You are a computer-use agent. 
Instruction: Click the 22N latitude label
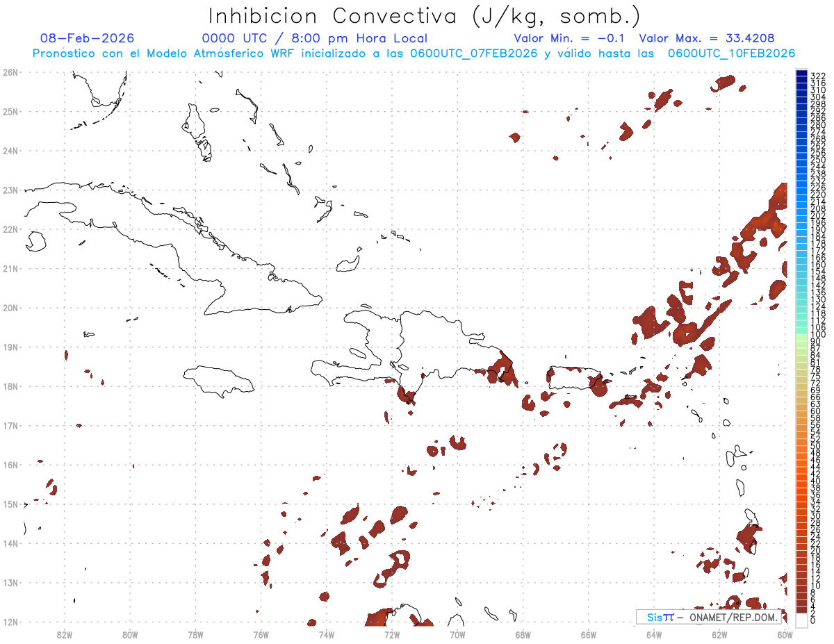10,229
